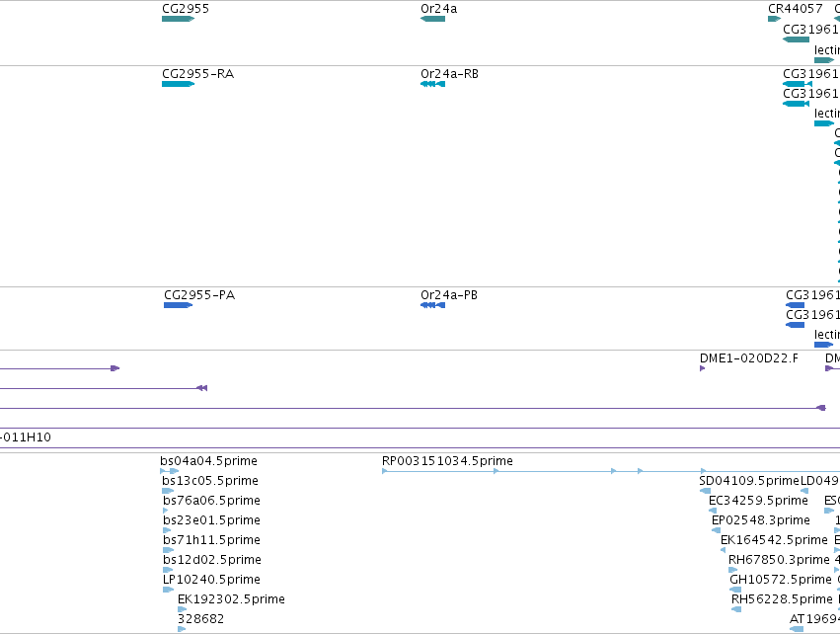
Task: Click the Or24a-PB protein feature glyph
Action: click(x=433, y=305)
